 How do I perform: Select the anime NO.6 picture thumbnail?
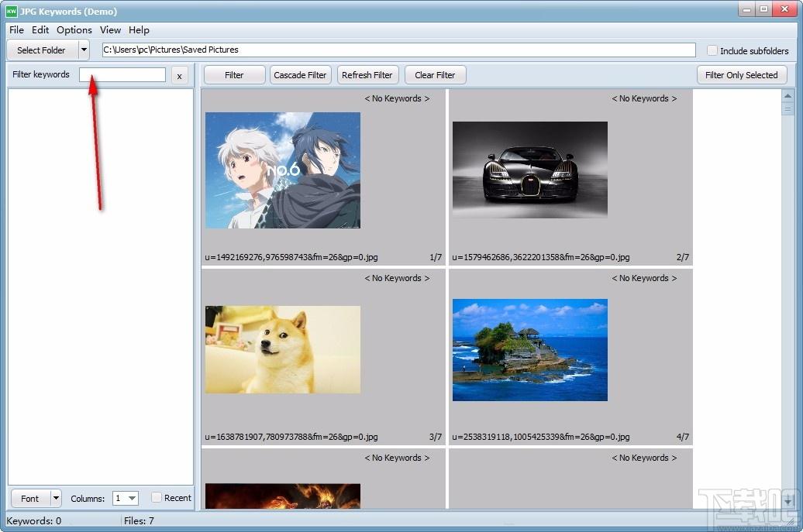pyautogui.click(x=283, y=170)
